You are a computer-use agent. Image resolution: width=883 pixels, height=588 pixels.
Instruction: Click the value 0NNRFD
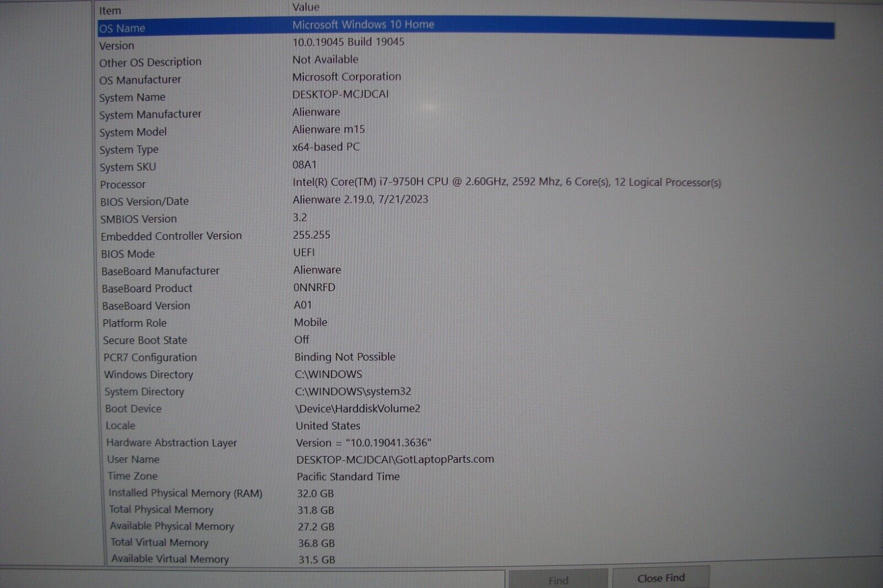(x=314, y=287)
